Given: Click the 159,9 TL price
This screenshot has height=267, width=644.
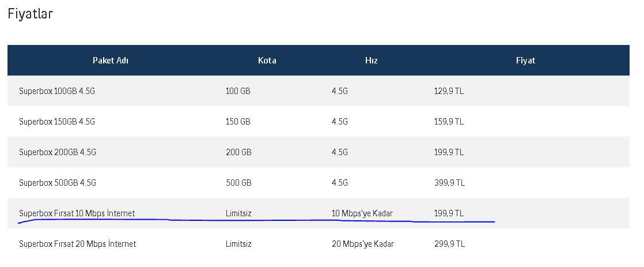Looking at the screenshot, I should click(x=449, y=122).
